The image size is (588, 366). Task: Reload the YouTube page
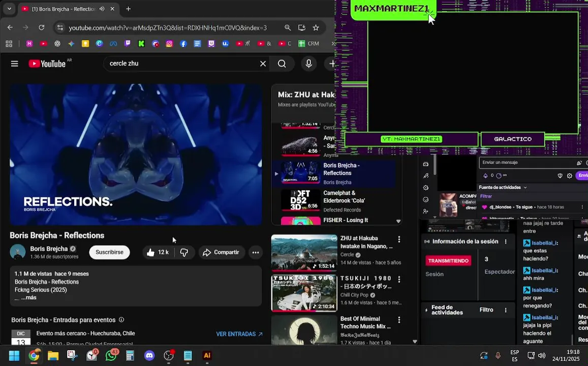tap(42, 27)
